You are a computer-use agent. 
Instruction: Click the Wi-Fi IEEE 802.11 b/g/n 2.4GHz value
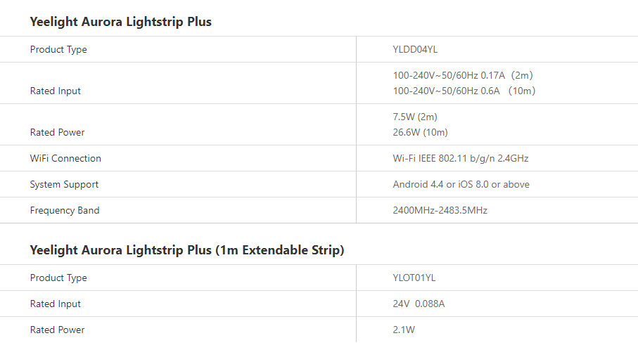pos(460,158)
